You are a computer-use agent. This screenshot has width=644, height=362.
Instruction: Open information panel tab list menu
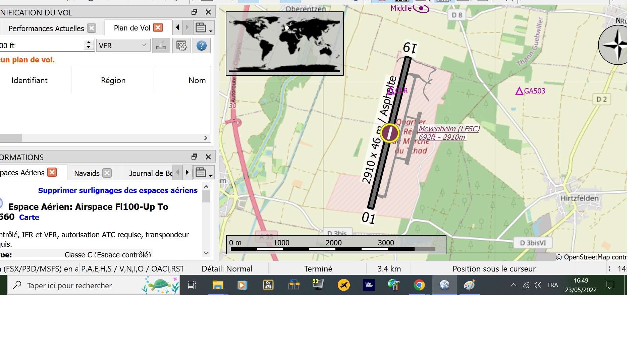(x=204, y=173)
